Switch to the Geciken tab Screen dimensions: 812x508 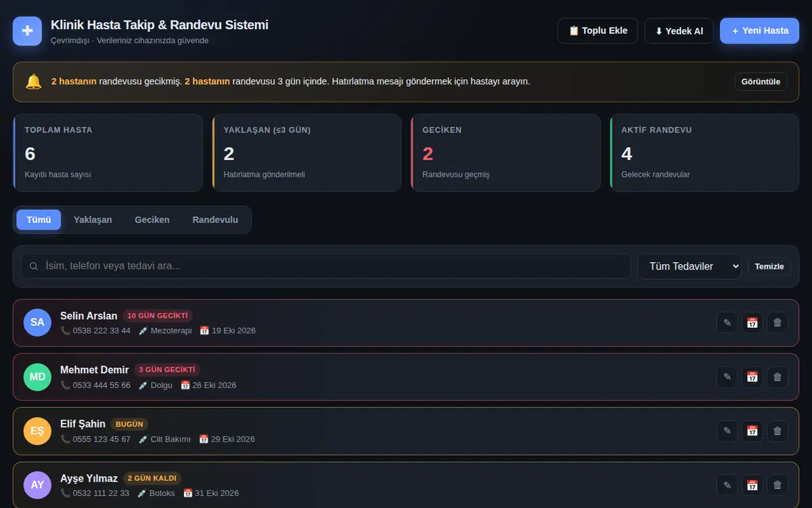tap(152, 219)
